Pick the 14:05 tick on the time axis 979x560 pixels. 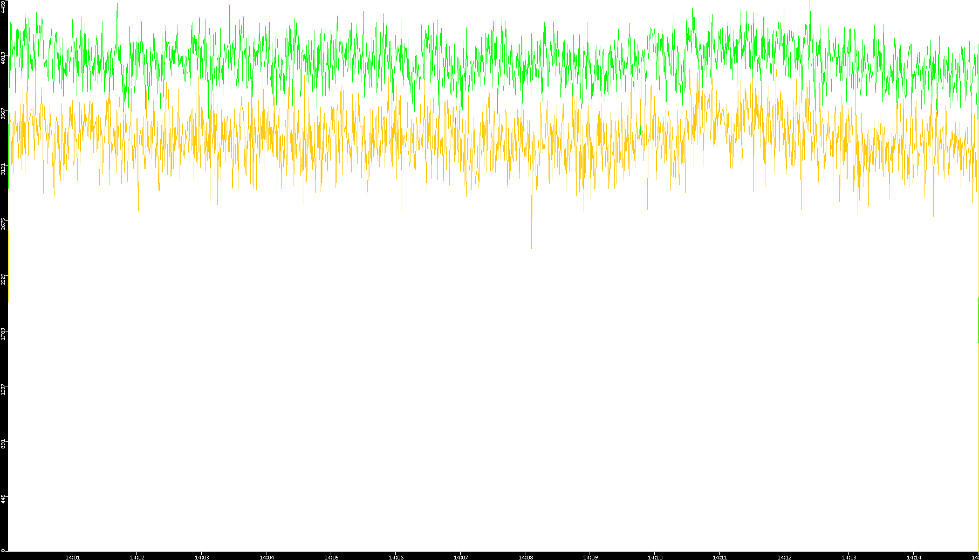coord(331,557)
